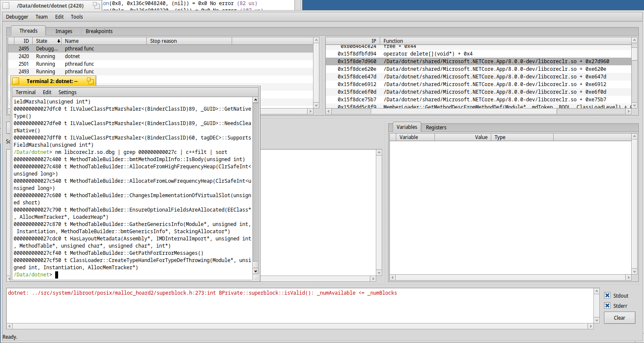Click the left scroll arrow below the threads list
644x343 pixels.
coord(10,111)
